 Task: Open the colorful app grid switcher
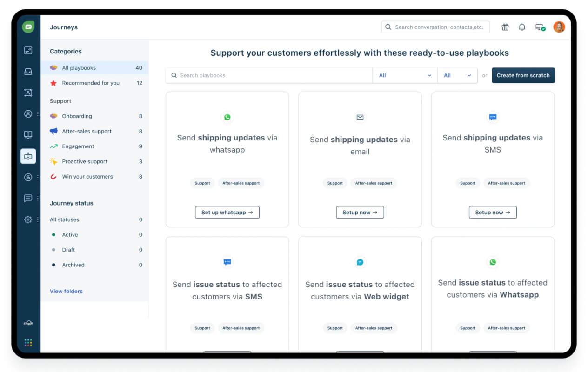click(x=28, y=343)
